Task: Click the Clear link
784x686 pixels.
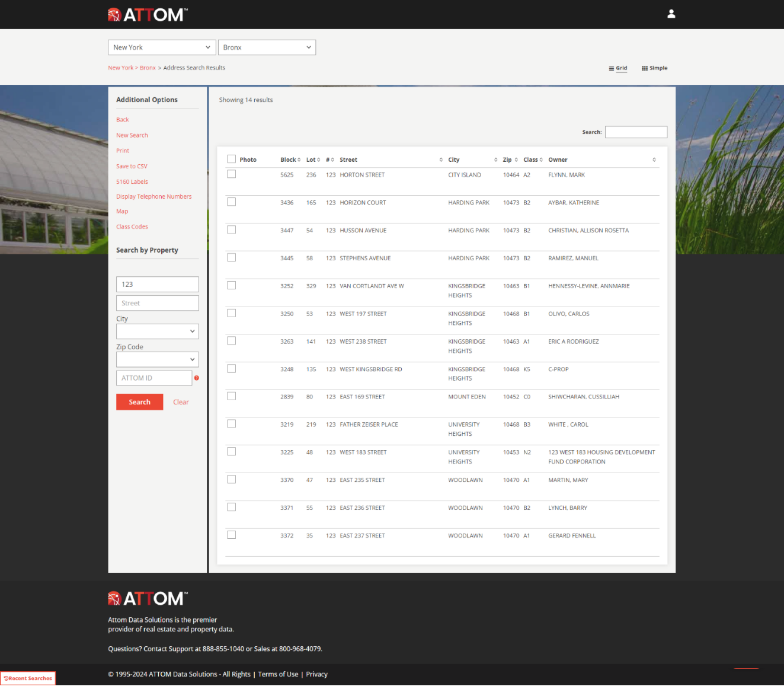Action: click(181, 402)
